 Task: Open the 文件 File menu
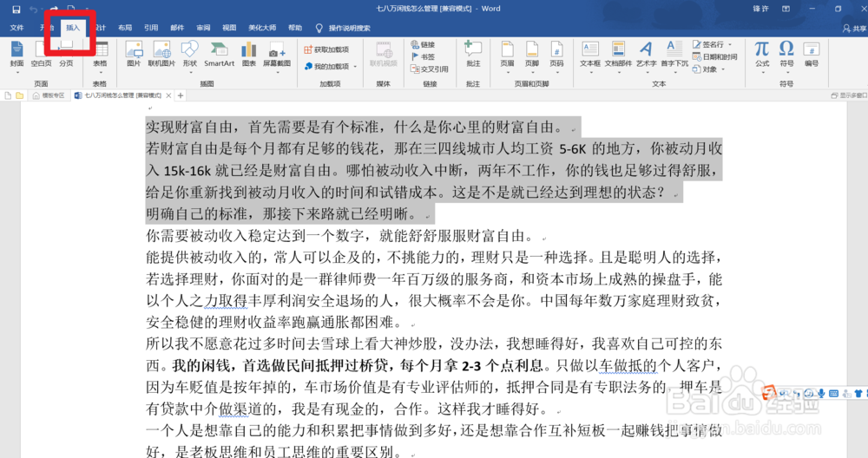tap(16, 29)
